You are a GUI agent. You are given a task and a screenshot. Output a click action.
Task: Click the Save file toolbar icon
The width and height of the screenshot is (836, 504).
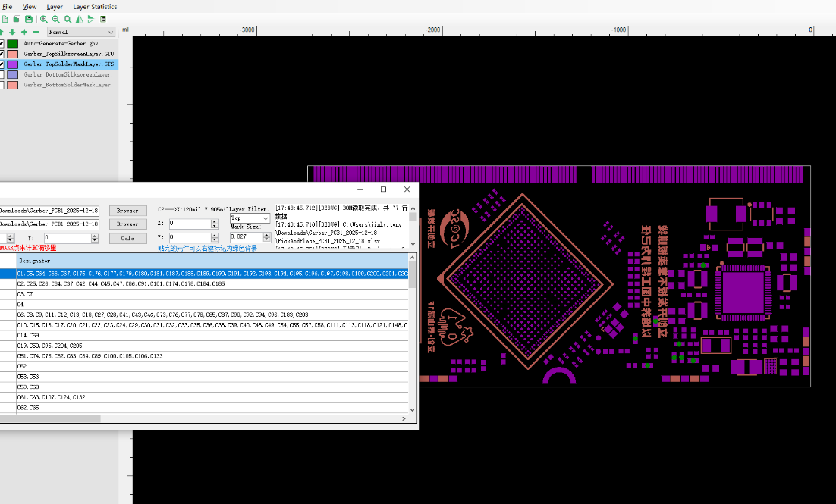tap(29, 19)
